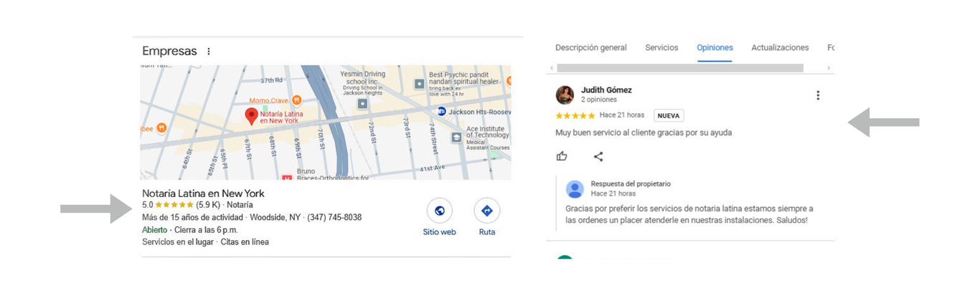Click the Best Psychic pandit map marker

click(420, 84)
